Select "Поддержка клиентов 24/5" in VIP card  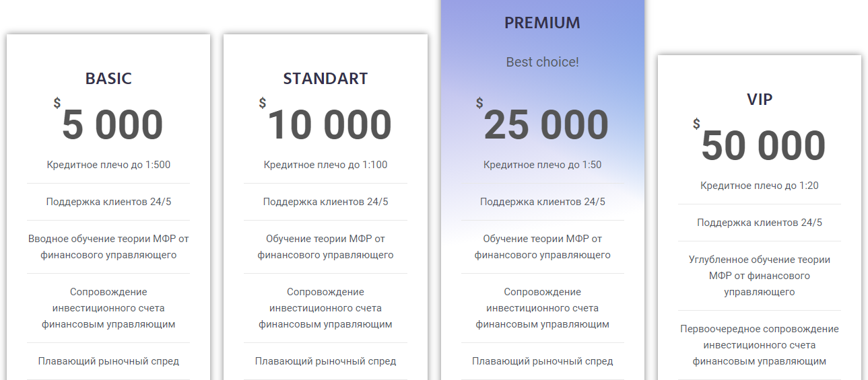click(760, 223)
